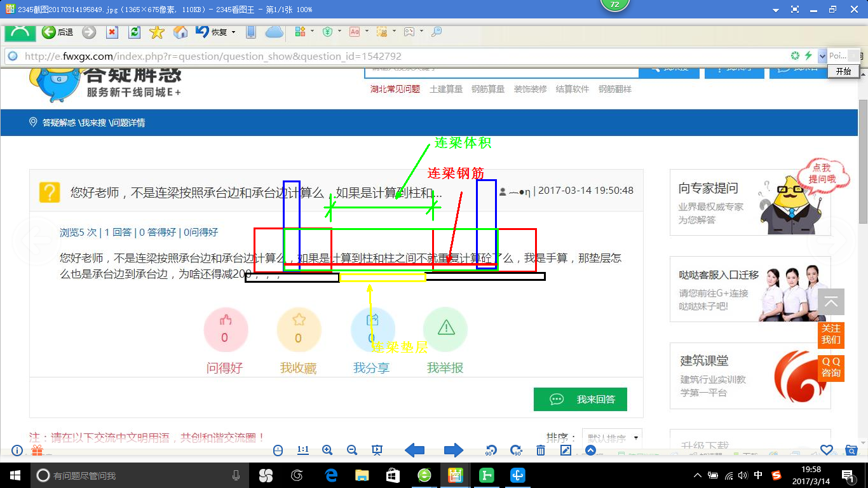Open the 结算软件 tab
This screenshot has height=488, width=868.
(x=573, y=90)
